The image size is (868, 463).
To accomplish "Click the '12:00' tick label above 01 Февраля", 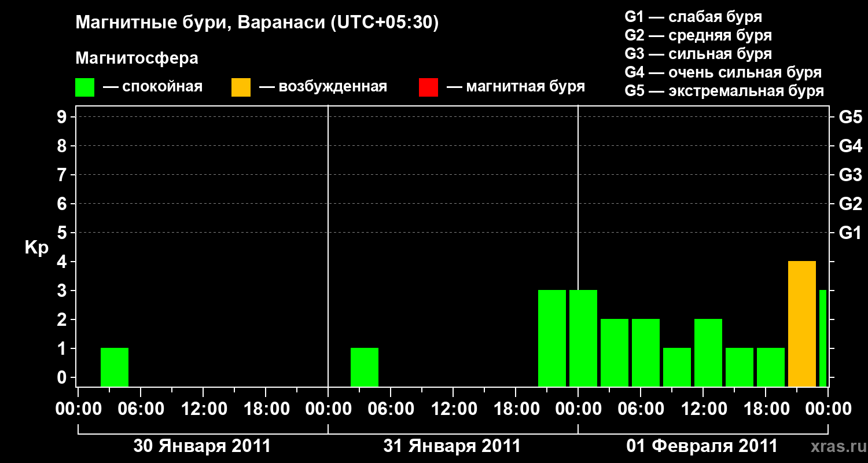I will [703, 409].
